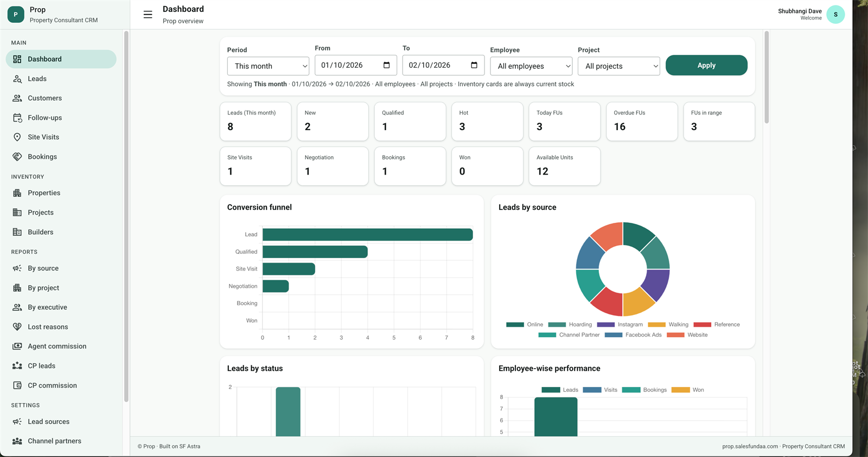Open the Period dropdown
The image size is (868, 457).
coord(268,66)
